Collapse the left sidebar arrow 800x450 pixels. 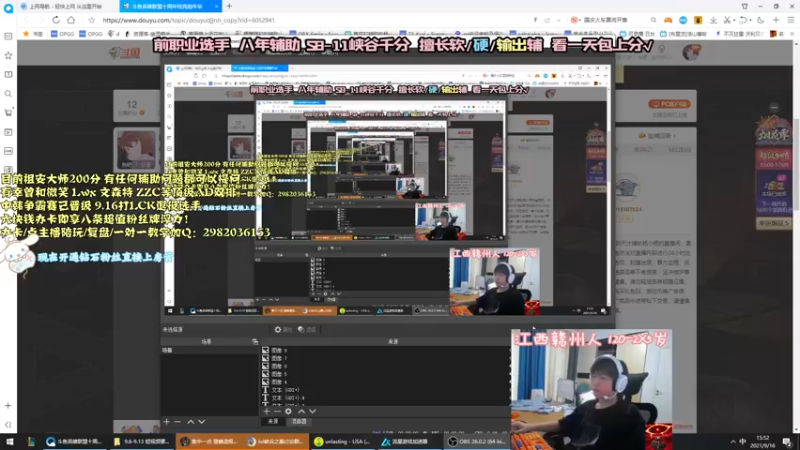(8, 424)
